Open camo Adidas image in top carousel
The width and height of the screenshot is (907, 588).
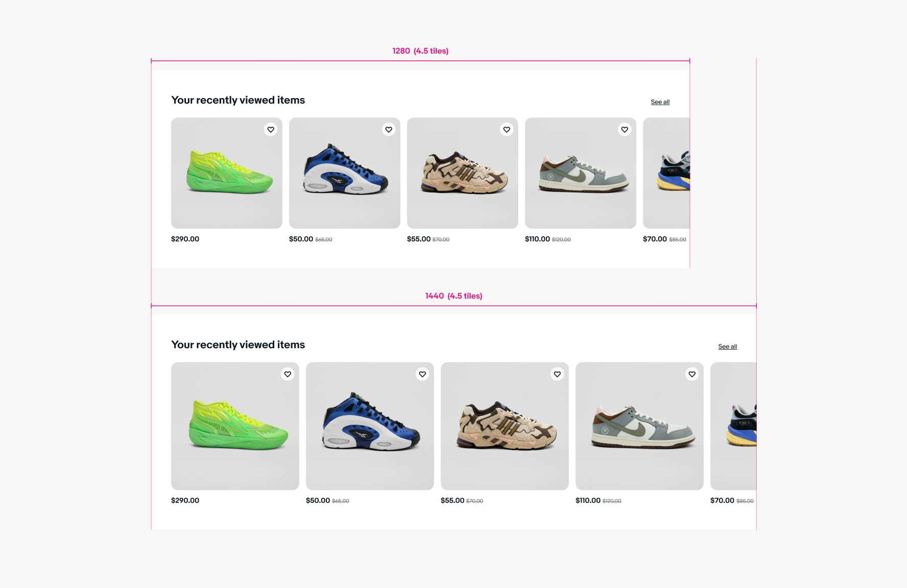463,173
